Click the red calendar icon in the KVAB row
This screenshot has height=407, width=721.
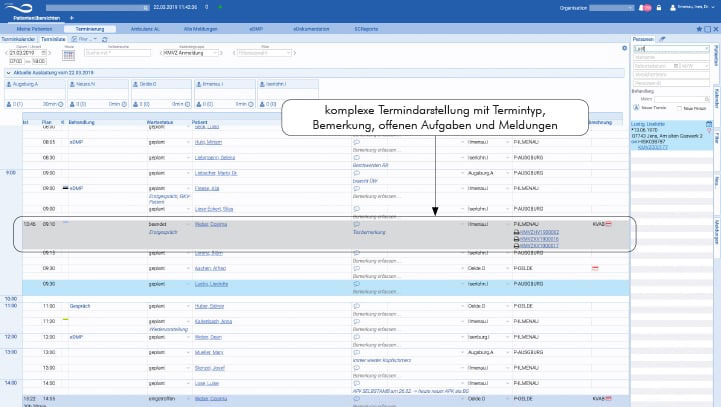click(610, 223)
